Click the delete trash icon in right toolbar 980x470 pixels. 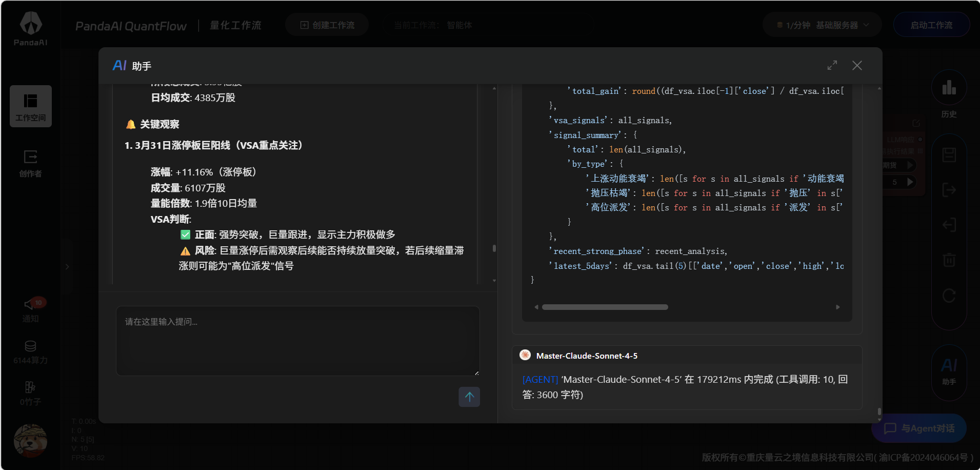949,260
